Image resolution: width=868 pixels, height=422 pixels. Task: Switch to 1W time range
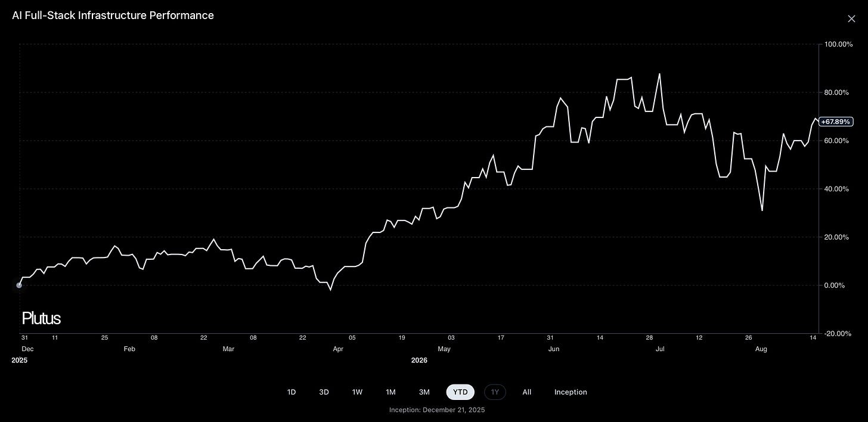(x=357, y=392)
